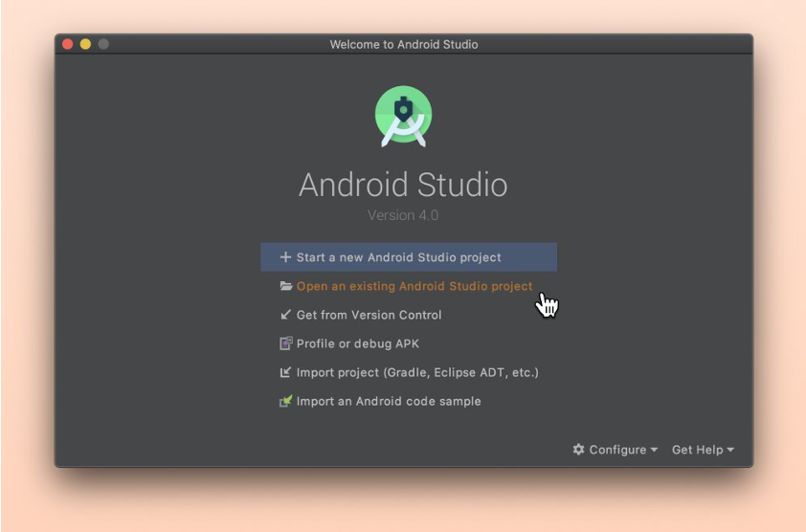806x532 pixels.
Task: Start a new Android Studio project
Action: pos(409,257)
